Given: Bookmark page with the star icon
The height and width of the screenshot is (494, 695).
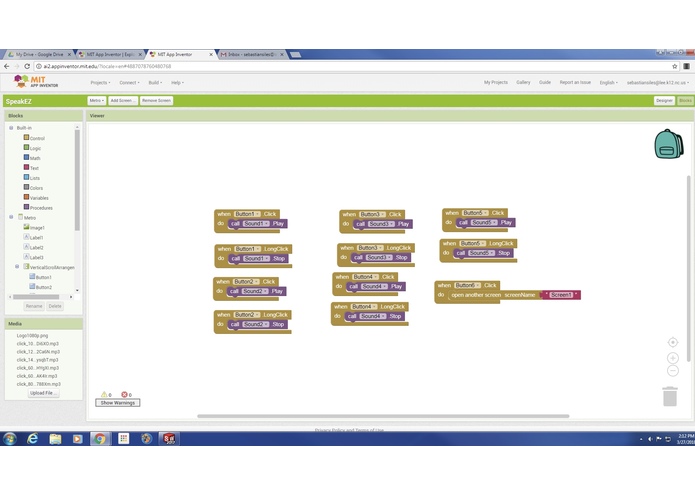Looking at the screenshot, I should pyautogui.click(x=675, y=66).
